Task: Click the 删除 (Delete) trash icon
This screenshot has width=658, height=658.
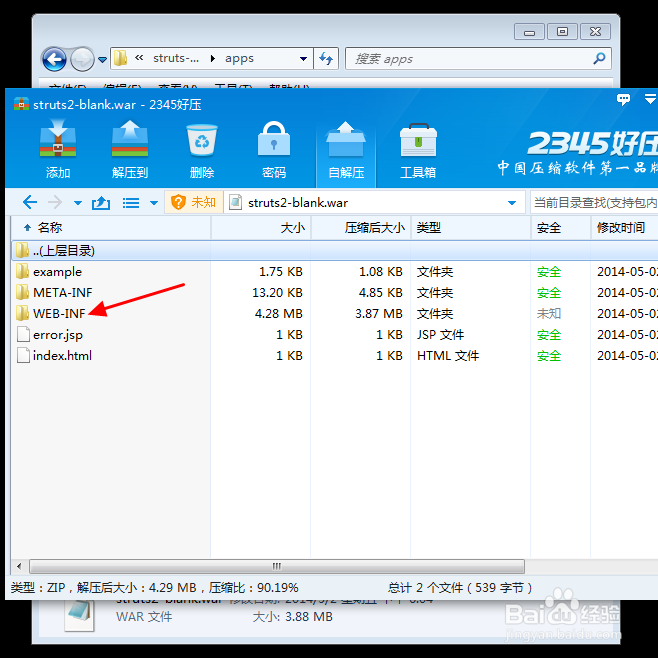Action: tap(202, 150)
